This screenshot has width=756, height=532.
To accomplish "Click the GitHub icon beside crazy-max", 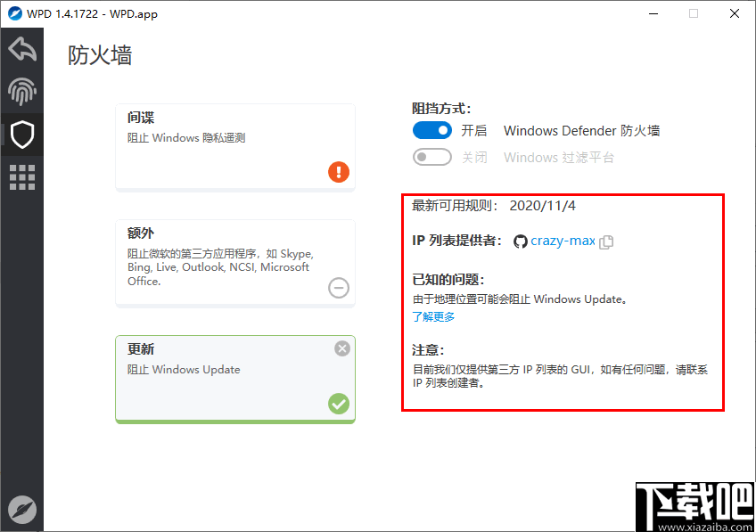I will point(520,241).
